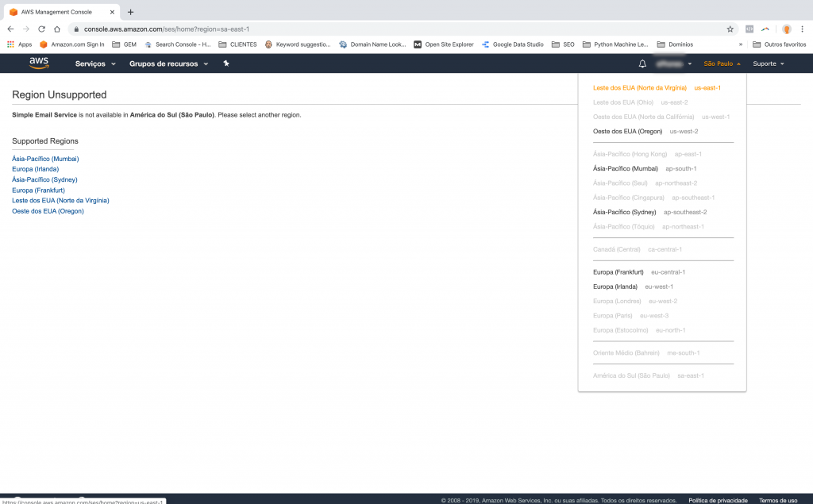813x504 pixels.
Task: Click greyed Europa (Londres) eu-west-2 entry
Action: coord(635,302)
